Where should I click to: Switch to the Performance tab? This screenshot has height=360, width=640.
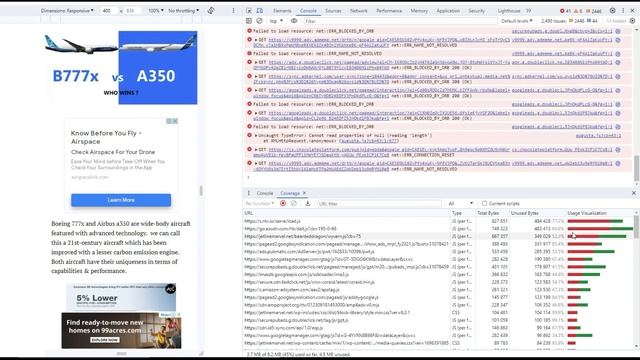pos(389,11)
